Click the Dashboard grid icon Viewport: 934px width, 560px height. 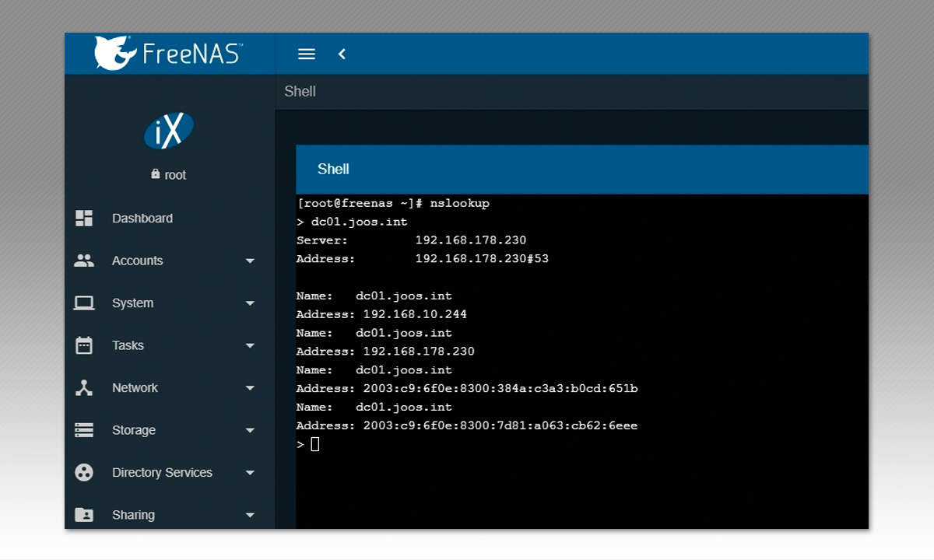coord(84,219)
